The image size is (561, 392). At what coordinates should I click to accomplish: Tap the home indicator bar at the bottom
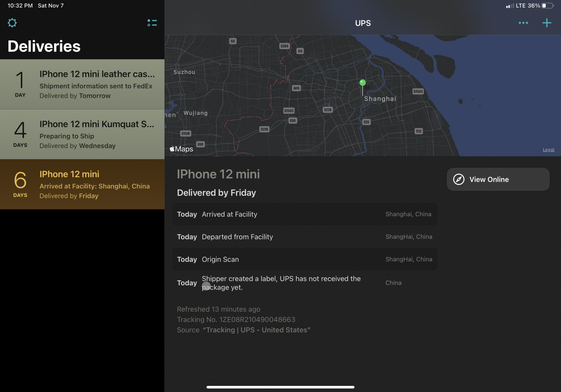(x=280, y=387)
